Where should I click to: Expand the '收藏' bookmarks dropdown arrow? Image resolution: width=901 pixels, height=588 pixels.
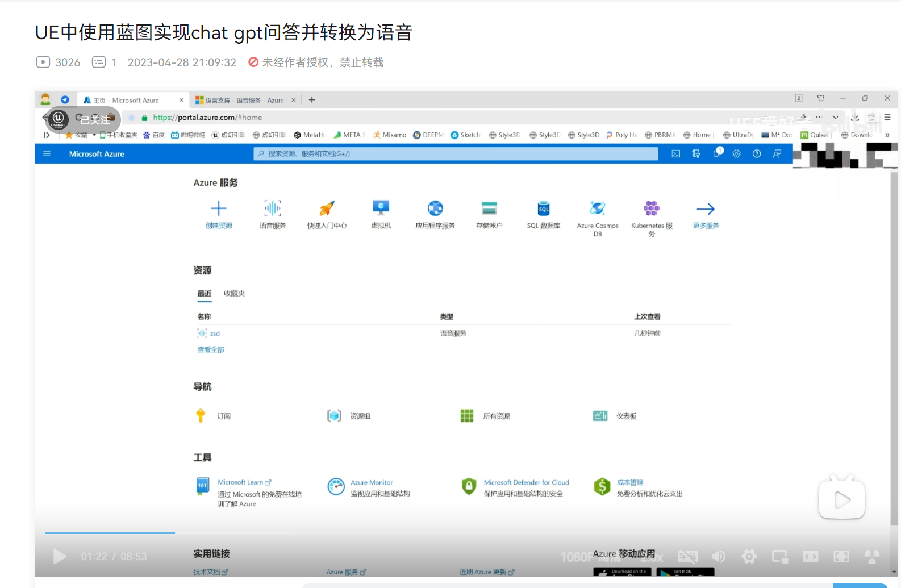(x=94, y=135)
